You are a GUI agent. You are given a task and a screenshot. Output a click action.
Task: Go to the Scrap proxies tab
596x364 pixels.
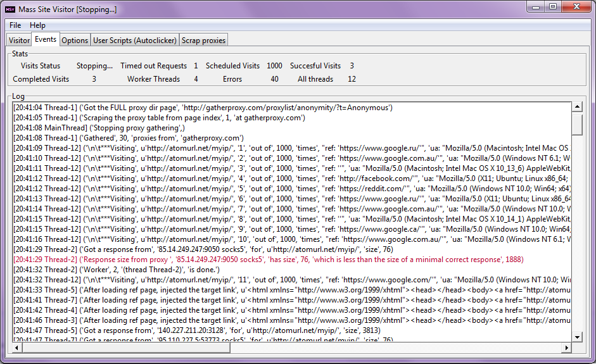click(203, 41)
